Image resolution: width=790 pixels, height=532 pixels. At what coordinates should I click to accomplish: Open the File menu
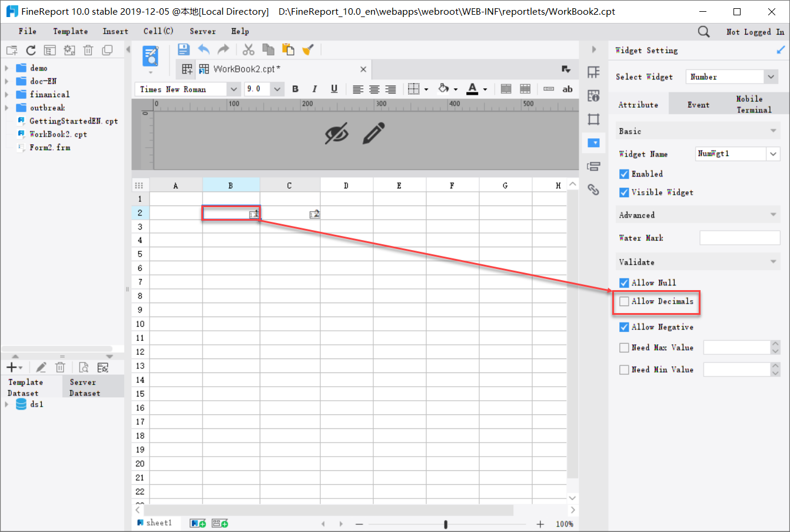click(x=27, y=31)
